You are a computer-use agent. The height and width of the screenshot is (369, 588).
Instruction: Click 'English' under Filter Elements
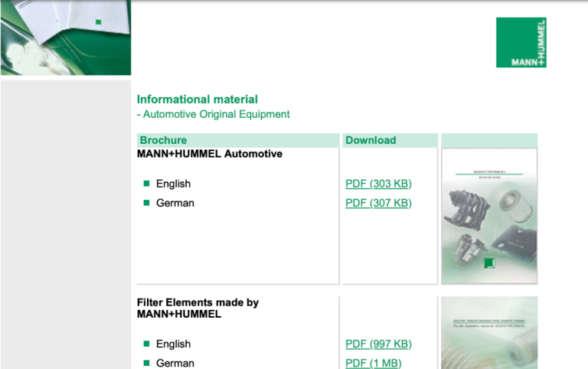pyautogui.click(x=173, y=344)
